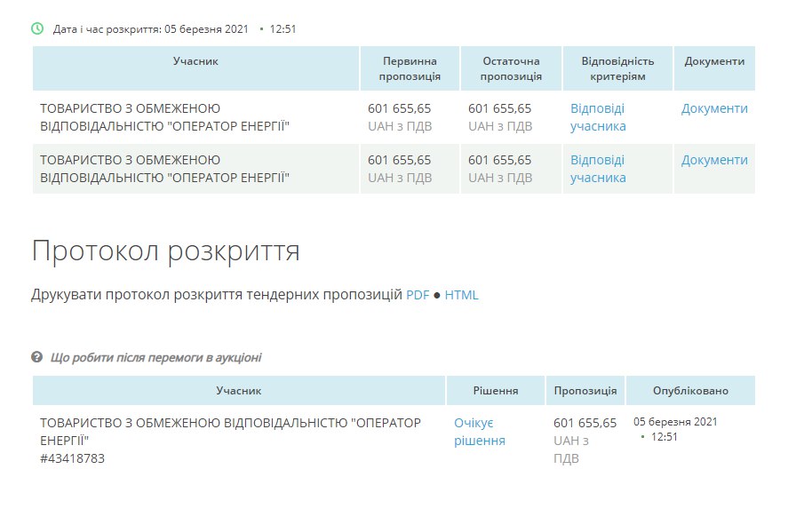Click participant name in first top-table row

(164, 117)
